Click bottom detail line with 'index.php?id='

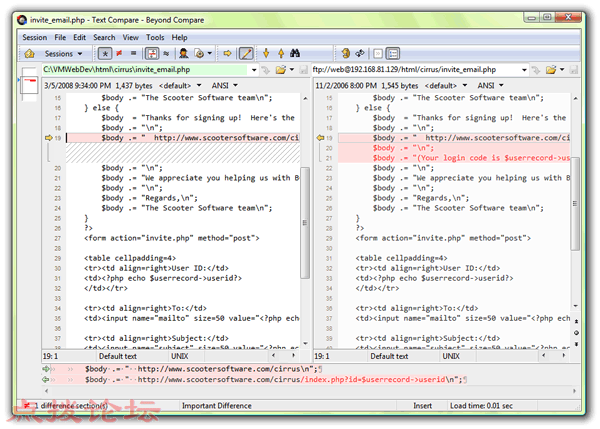coord(274,380)
